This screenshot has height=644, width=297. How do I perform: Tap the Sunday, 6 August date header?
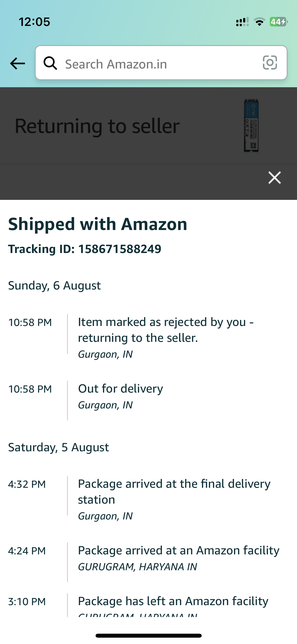pos(54,286)
